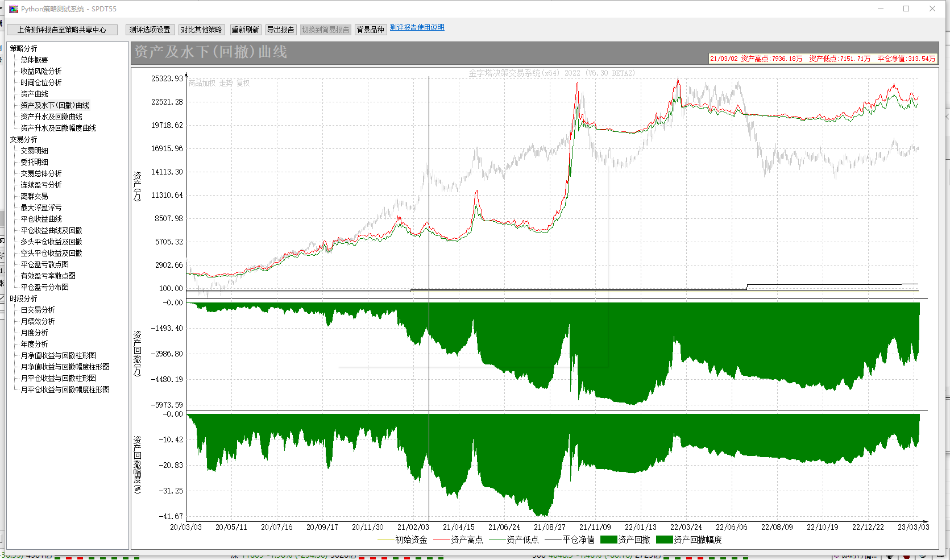Select 总体概要 in the sidebar tree
Viewport: 950px width, 560px height.
pyautogui.click(x=34, y=60)
